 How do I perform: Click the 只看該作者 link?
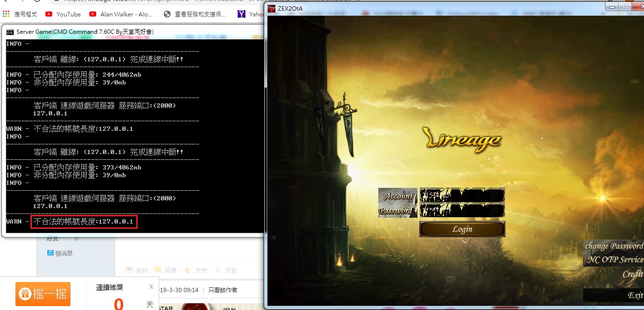click(x=223, y=290)
